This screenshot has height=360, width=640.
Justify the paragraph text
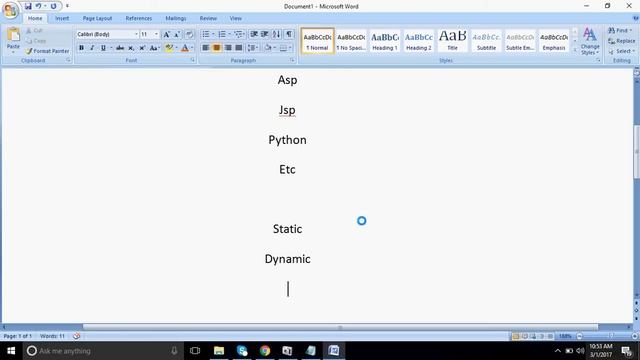[x=239, y=48]
